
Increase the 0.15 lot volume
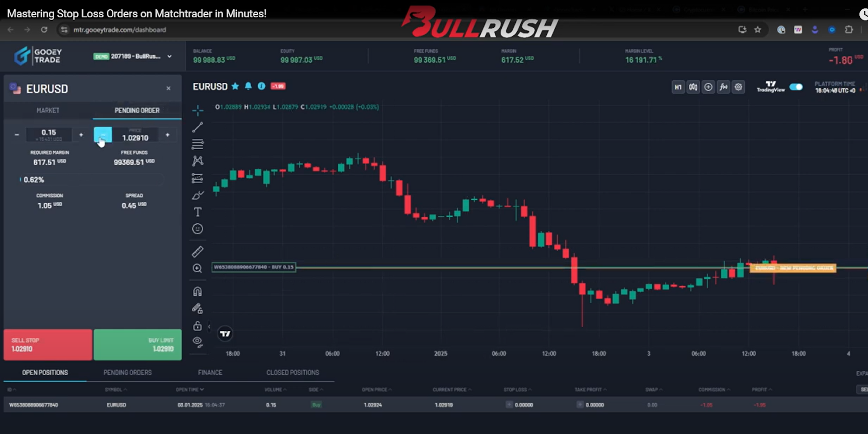[81, 135]
